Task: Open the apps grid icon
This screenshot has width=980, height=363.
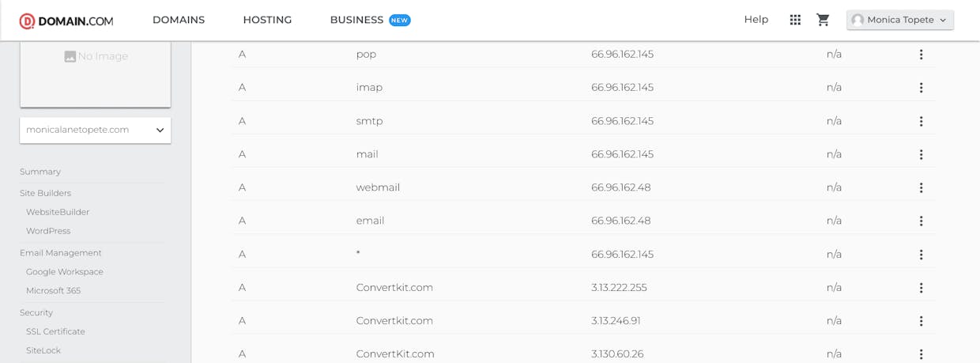Action: [795, 20]
